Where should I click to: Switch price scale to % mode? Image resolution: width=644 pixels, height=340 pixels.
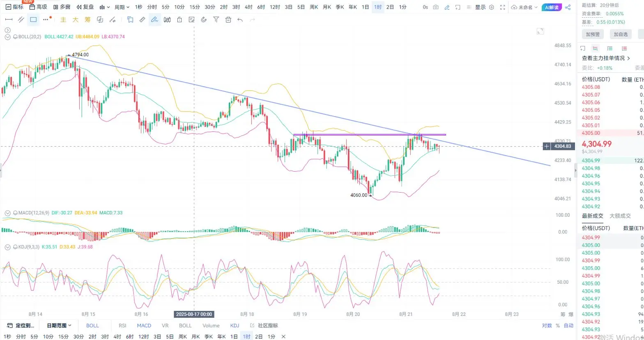558,326
